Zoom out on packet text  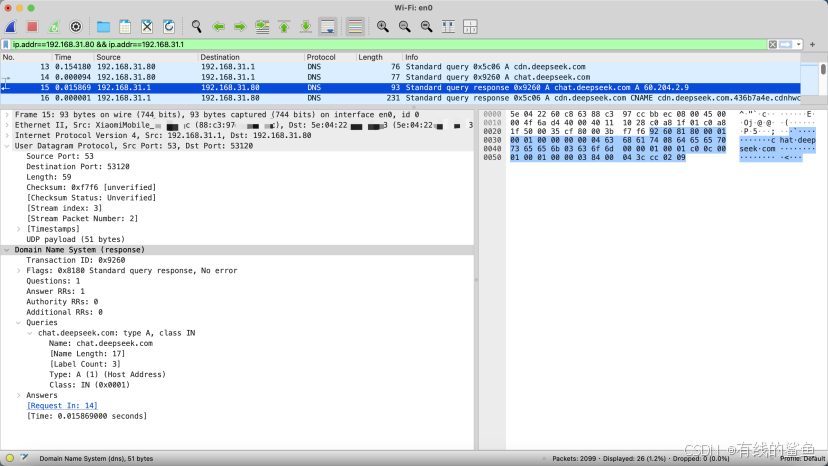pos(404,26)
